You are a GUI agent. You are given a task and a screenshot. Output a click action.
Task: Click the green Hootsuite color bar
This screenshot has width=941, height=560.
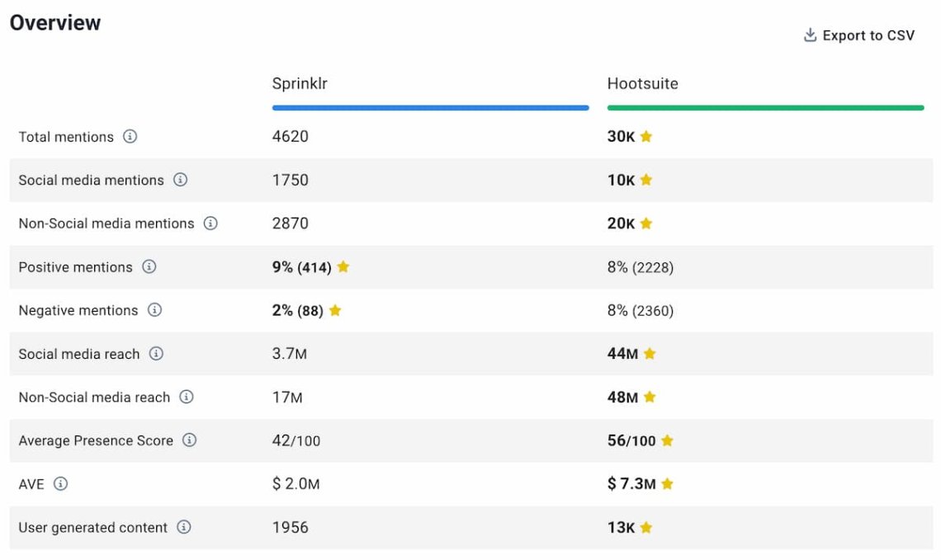click(765, 107)
